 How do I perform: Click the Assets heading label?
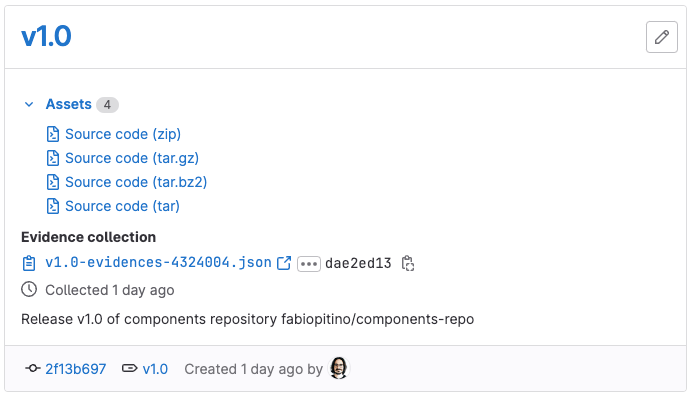pyautogui.click(x=69, y=104)
